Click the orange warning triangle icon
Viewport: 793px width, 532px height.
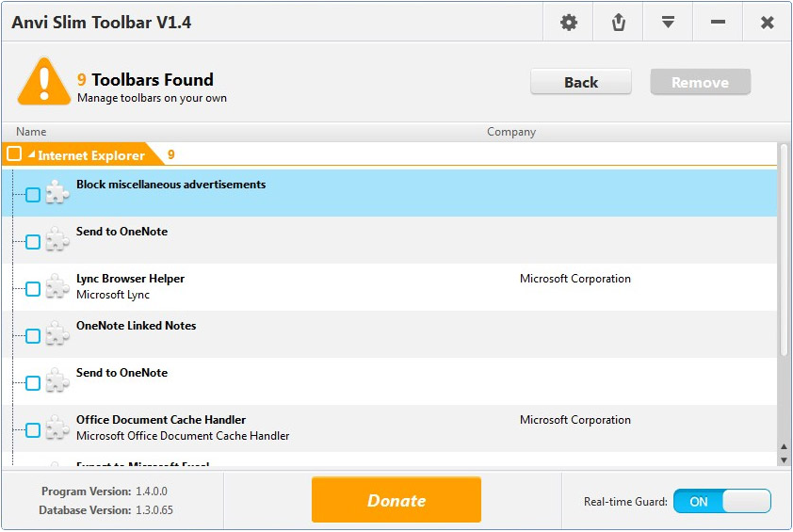(43, 83)
